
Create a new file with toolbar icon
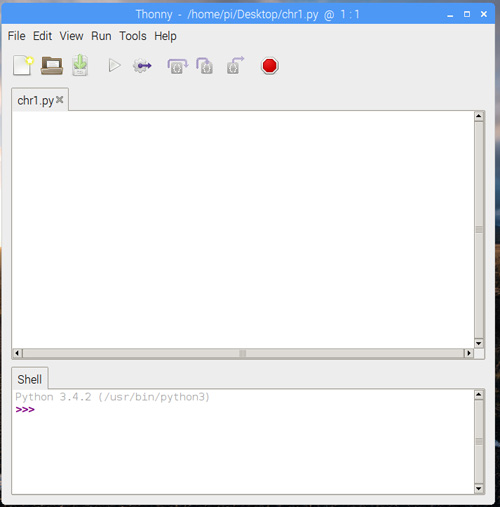click(23, 65)
